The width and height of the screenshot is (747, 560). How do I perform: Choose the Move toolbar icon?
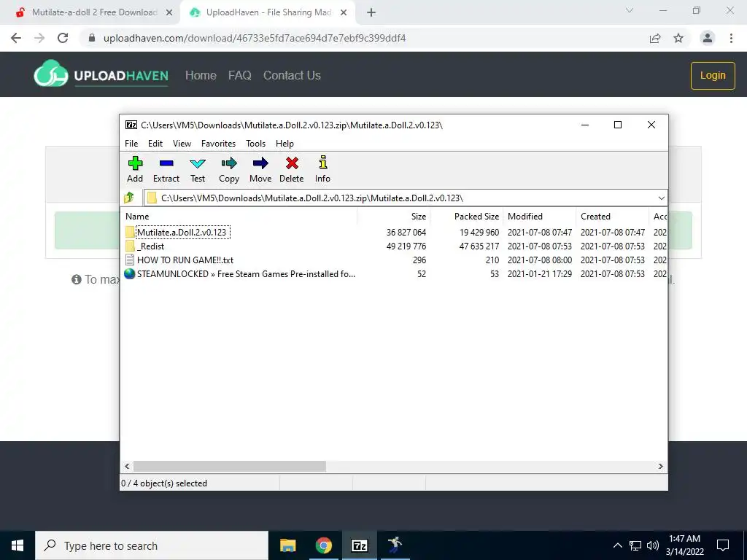tap(260, 163)
